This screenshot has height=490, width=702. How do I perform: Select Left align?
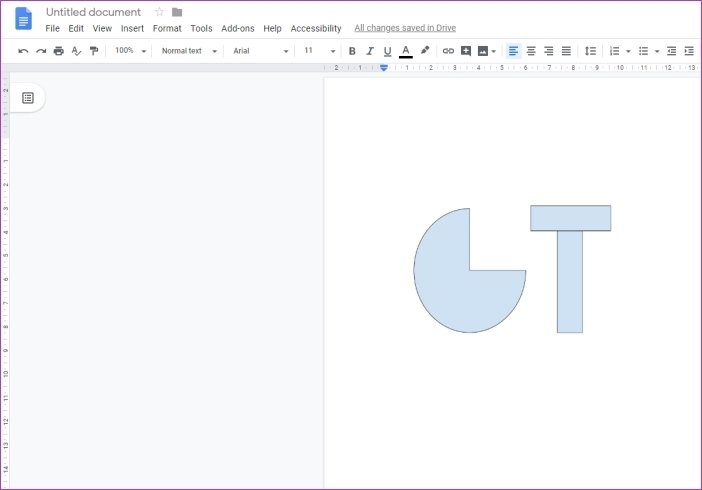pyautogui.click(x=514, y=51)
